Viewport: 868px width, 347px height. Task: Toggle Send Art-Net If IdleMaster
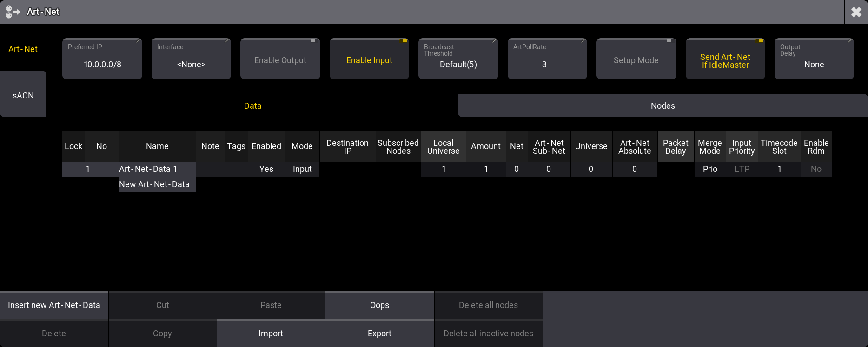(x=725, y=60)
